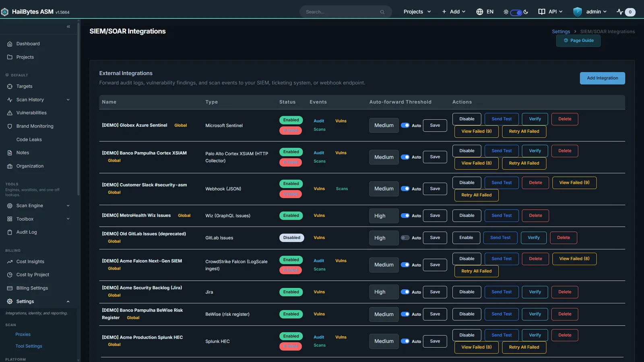Toggle Auto for Acme Security Backlog Jira

[405, 292]
